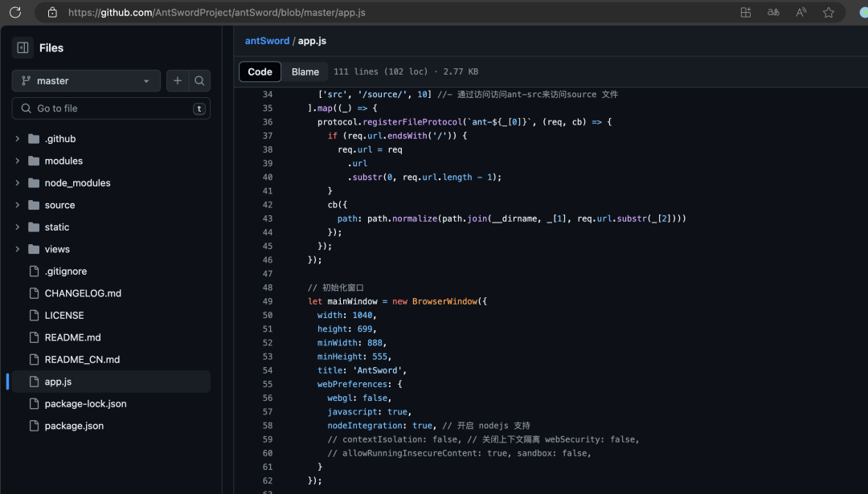Click 'minHeight' in line 53
The width and height of the screenshot is (868, 494).
tap(340, 357)
